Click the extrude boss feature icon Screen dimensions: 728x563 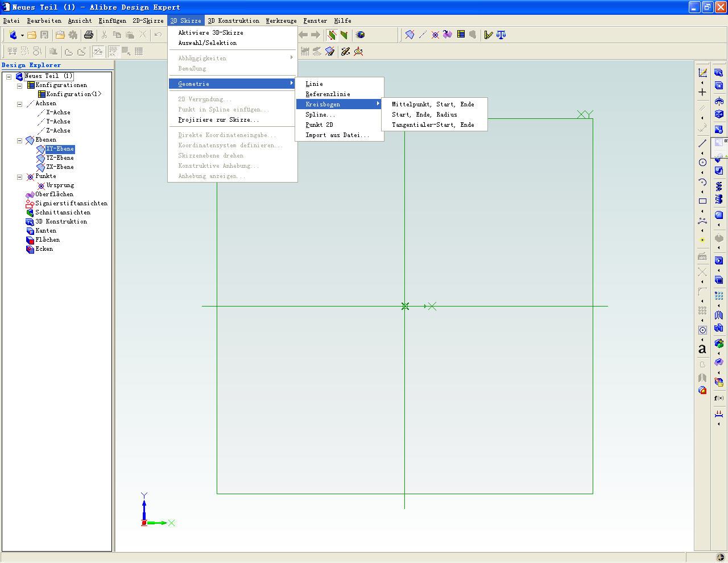tap(719, 73)
